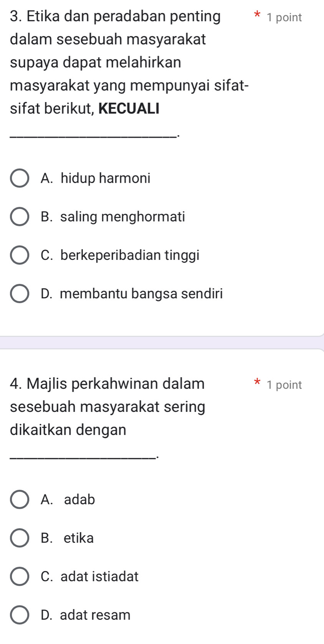
Task: Click question 3 title 'Etika dan peradaban penting'
Action: (x=115, y=17)
